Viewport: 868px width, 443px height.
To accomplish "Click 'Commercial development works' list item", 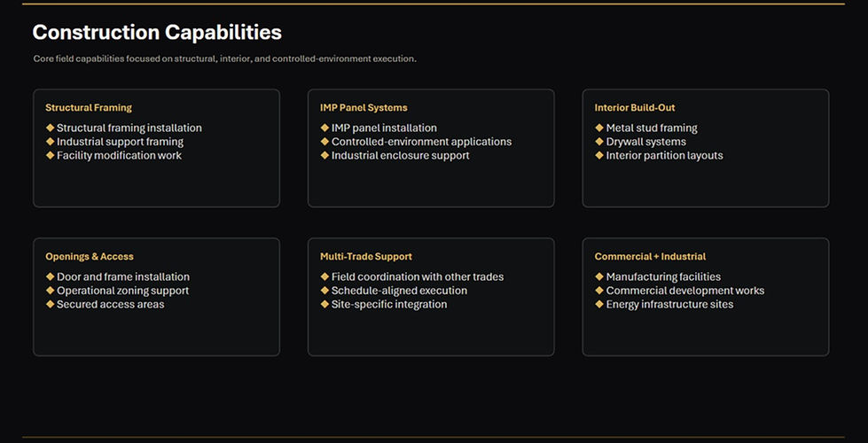I will [684, 291].
